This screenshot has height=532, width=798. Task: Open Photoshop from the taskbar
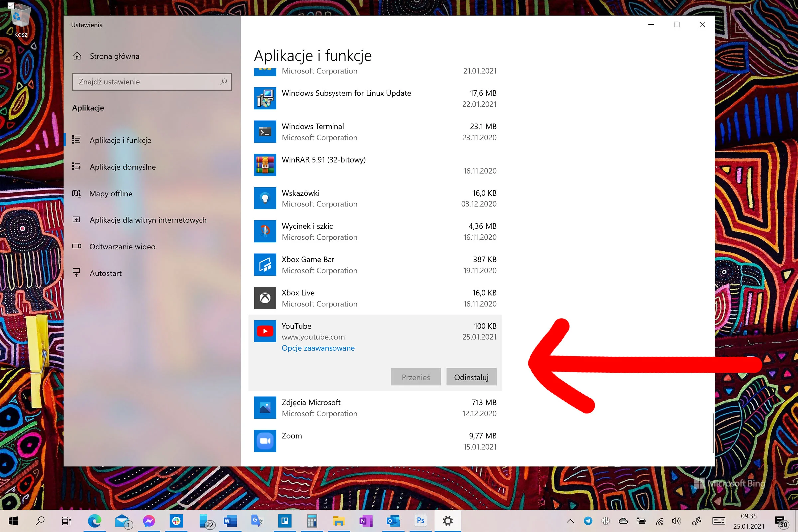[x=420, y=520]
